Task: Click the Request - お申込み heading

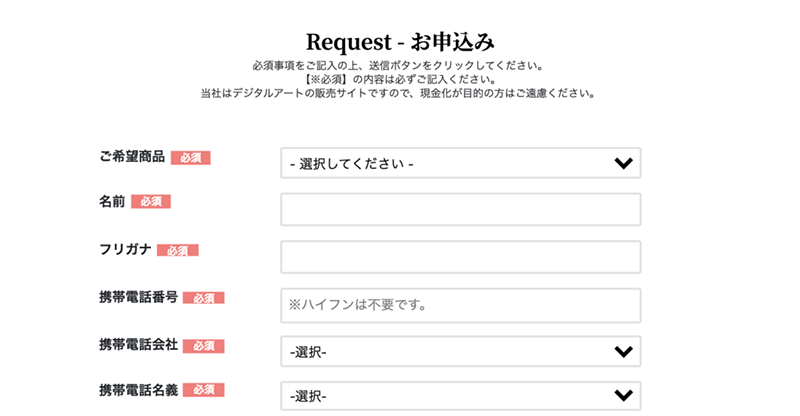Action: pos(400,42)
